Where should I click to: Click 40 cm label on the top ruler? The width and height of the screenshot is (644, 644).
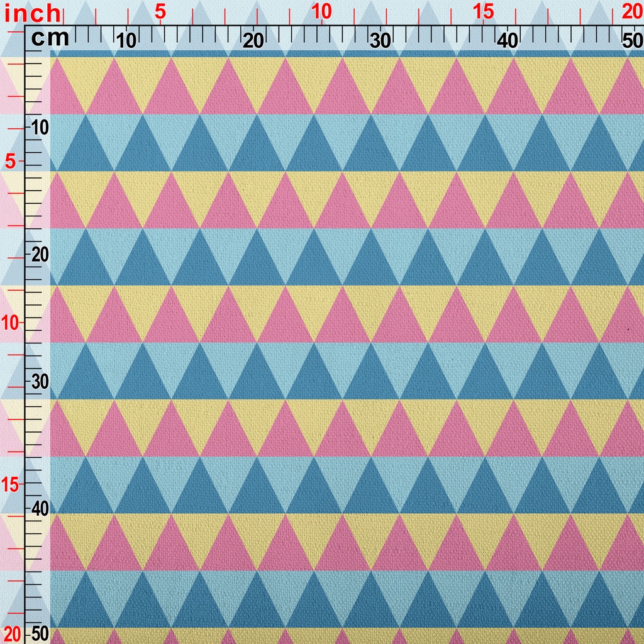508,41
